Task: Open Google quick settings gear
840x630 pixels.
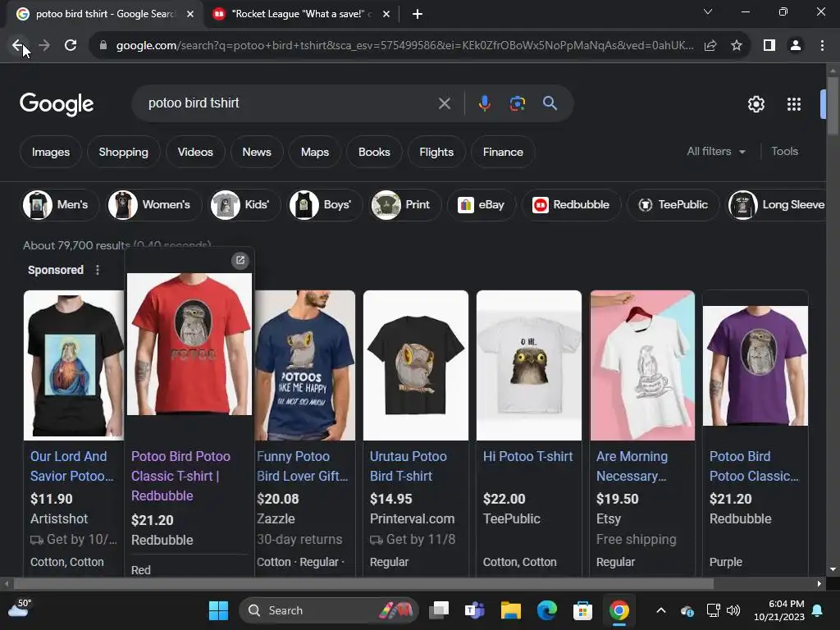Action: tap(756, 104)
